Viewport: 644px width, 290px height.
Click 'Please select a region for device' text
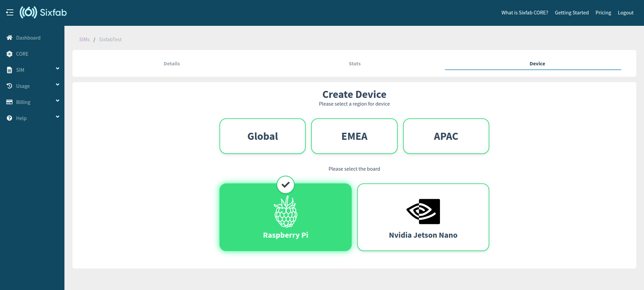coord(354,104)
